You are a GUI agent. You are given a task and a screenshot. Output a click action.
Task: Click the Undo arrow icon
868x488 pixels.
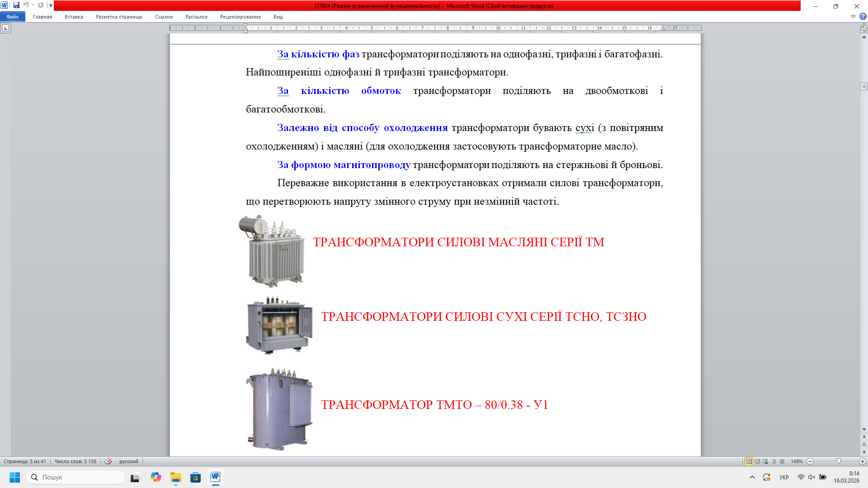[x=26, y=5]
